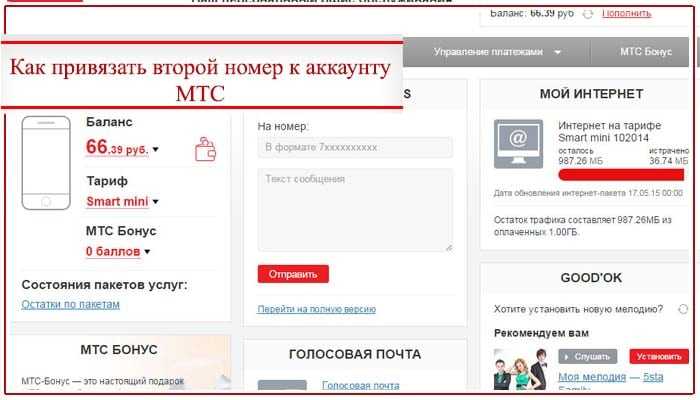
Task: Click the Пополнить link
Action: 626,13
